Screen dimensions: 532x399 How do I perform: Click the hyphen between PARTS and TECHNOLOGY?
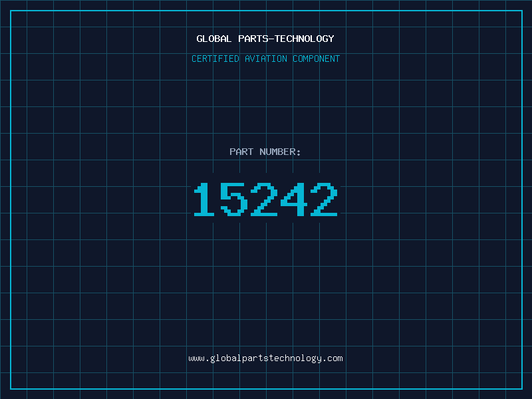pyautogui.click(x=271, y=39)
